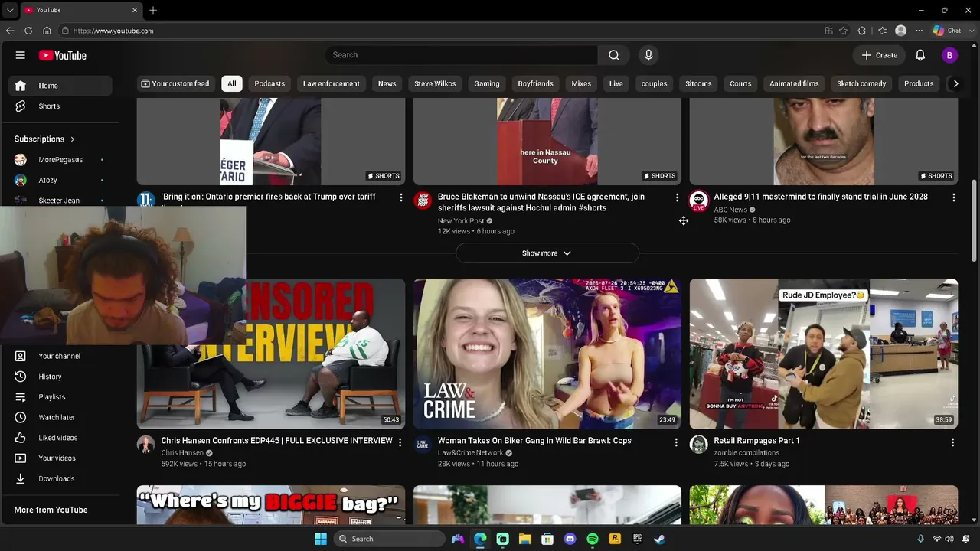
Task: Open options for Alleged 9|11 mastermind short
Action: click(953, 197)
